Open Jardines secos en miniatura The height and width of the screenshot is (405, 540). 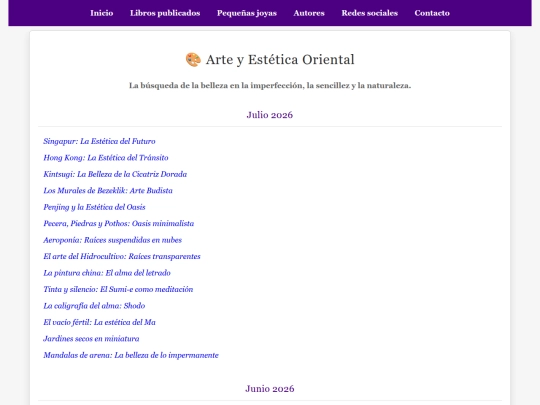coord(91,339)
